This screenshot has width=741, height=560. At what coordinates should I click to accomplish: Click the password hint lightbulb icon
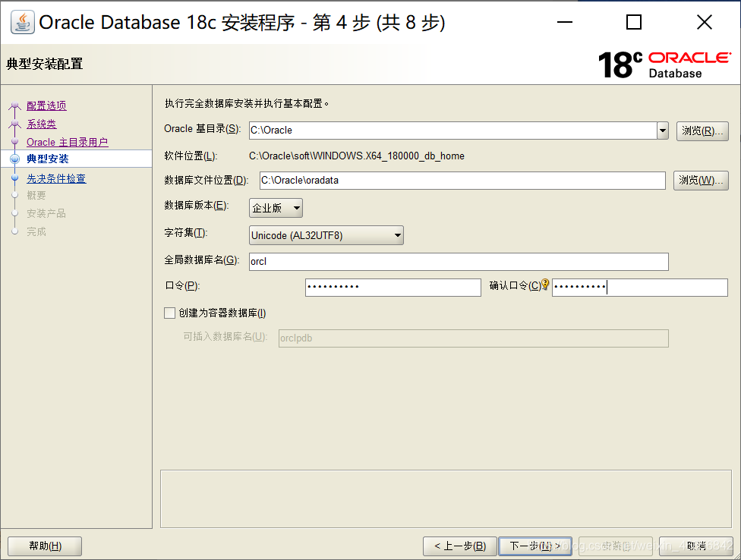(545, 284)
